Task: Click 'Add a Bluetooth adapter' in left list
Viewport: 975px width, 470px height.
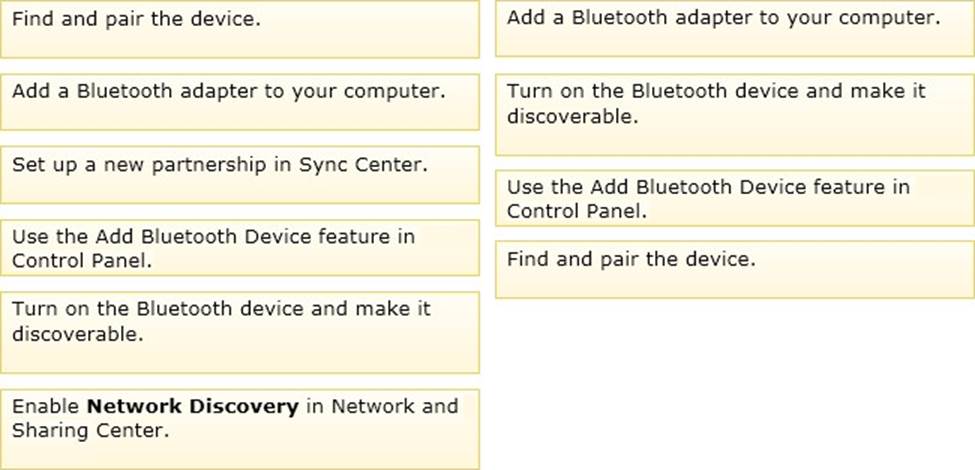Action: [239, 102]
